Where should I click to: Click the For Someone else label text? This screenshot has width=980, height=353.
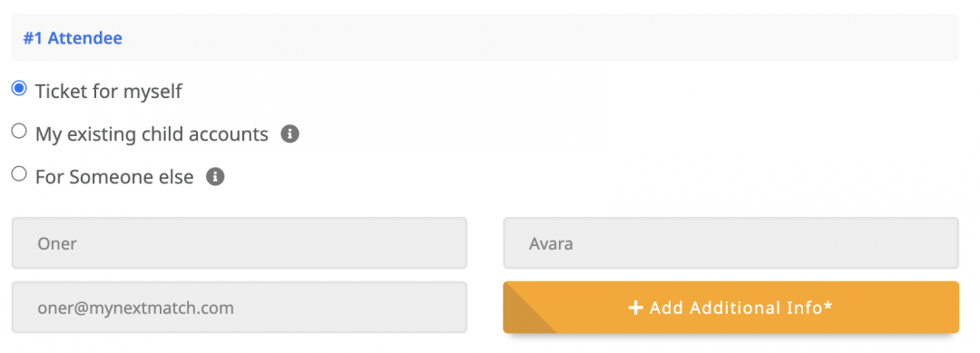coord(114,178)
